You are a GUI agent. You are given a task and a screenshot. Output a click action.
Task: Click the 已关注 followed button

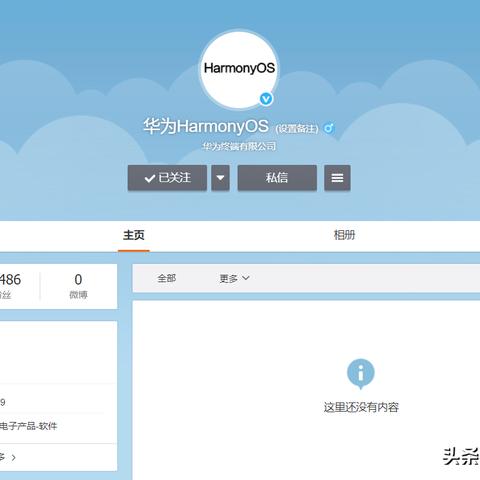[x=167, y=178]
